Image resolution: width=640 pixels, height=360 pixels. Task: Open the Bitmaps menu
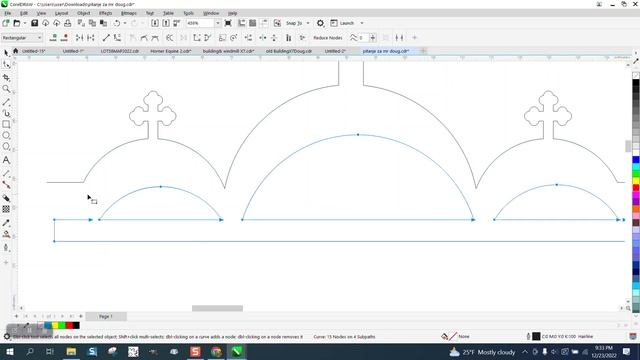(129, 13)
